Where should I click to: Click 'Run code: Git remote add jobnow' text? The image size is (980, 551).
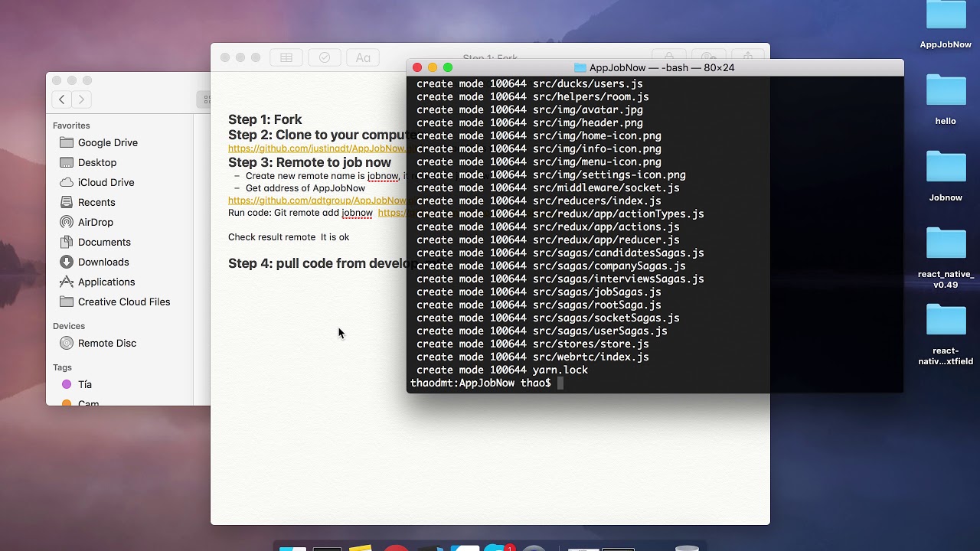click(300, 213)
